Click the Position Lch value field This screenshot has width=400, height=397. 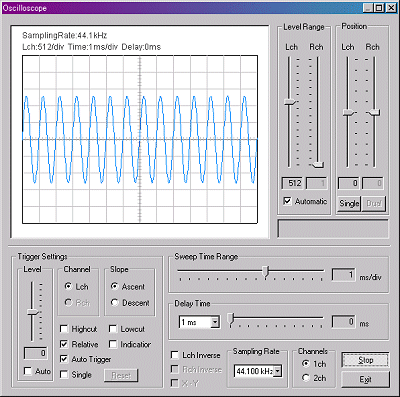[x=348, y=183]
